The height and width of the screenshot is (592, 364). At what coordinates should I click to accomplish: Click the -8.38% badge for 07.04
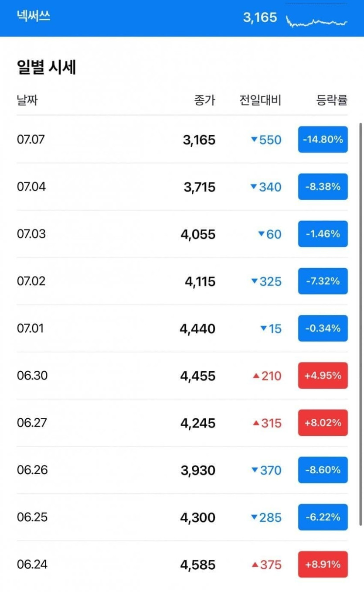(323, 187)
